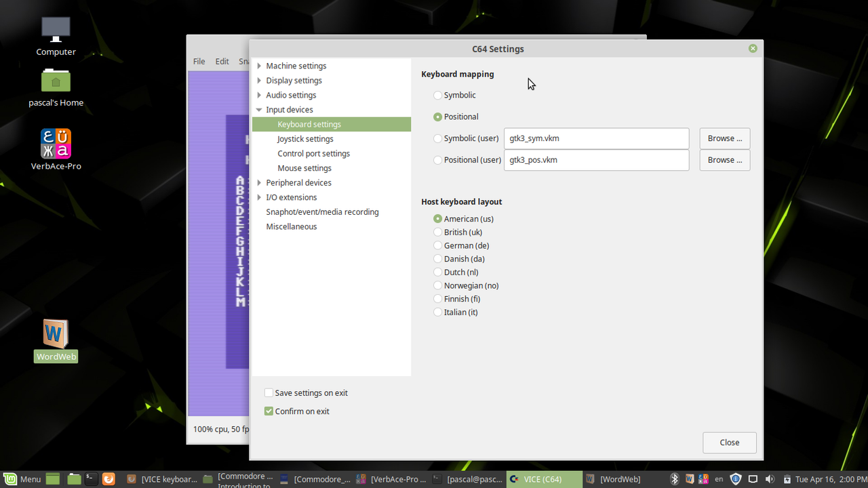Click the Bluetooth tray icon

(x=675, y=479)
